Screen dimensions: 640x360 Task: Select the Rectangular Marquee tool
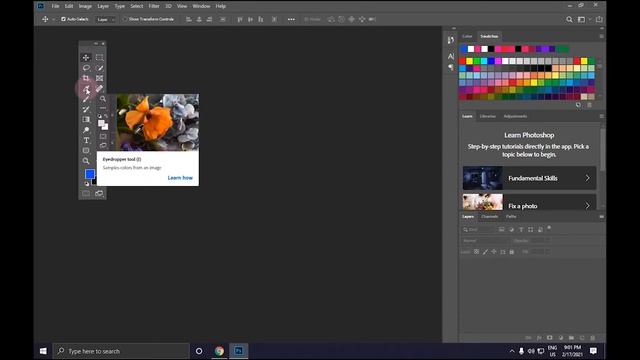(99, 58)
